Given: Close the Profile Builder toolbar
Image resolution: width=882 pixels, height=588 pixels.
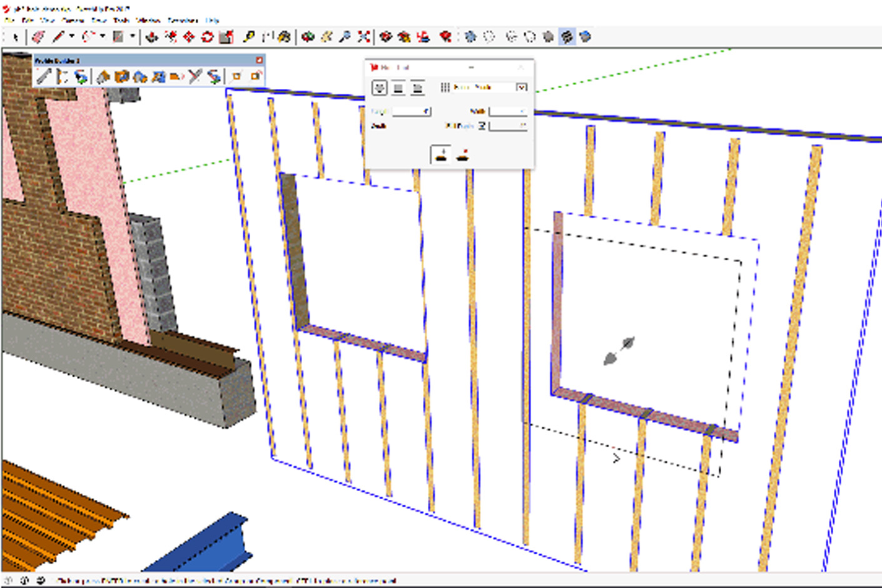Looking at the screenshot, I should tap(259, 61).
